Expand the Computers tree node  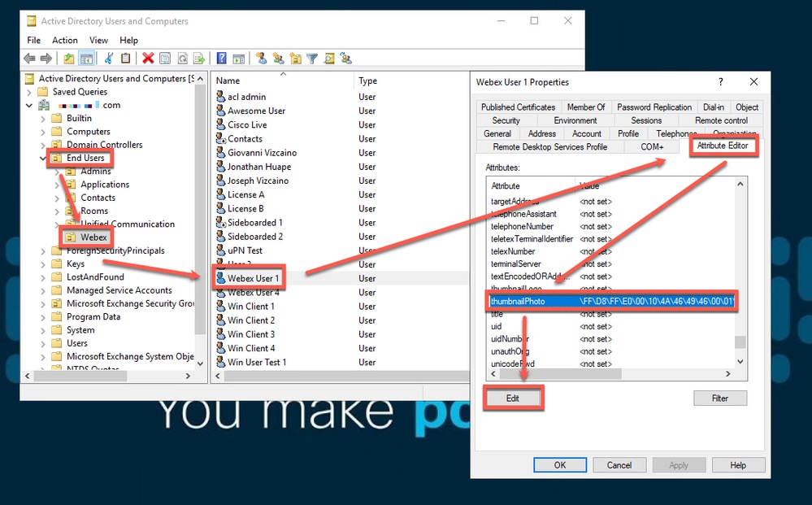pos(43,132)
